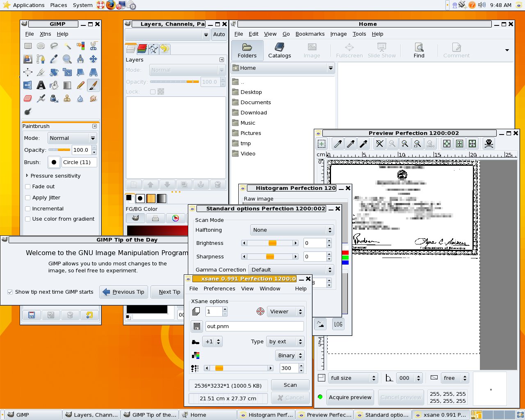Choose the Paths tool in GIMP toolbox
Viewport: 525px width, 420px height.
(41, 59)
